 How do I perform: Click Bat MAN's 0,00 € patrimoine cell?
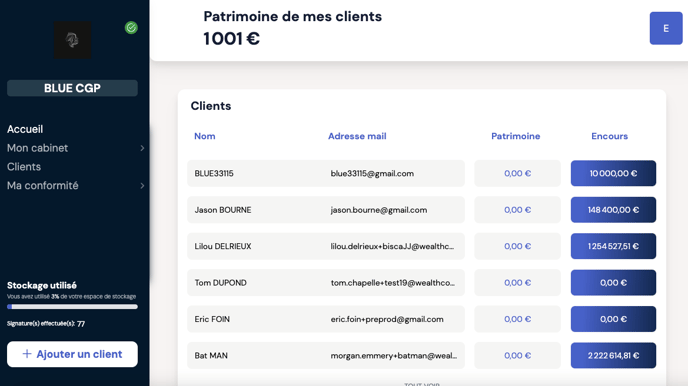[517, 355]
